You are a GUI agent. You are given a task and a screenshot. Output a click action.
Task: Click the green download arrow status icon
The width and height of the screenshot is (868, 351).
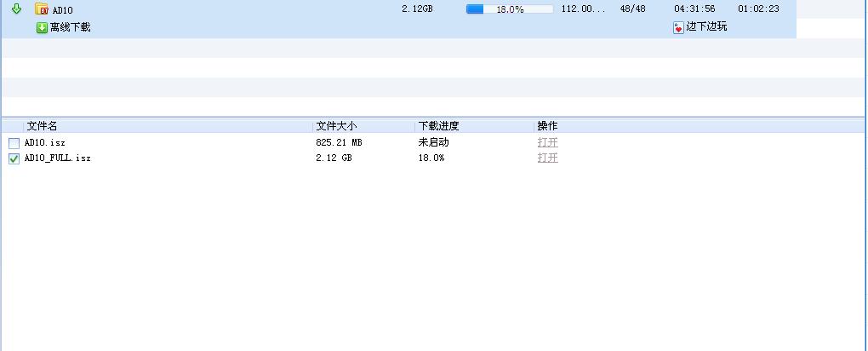click(x=17, y=9)
